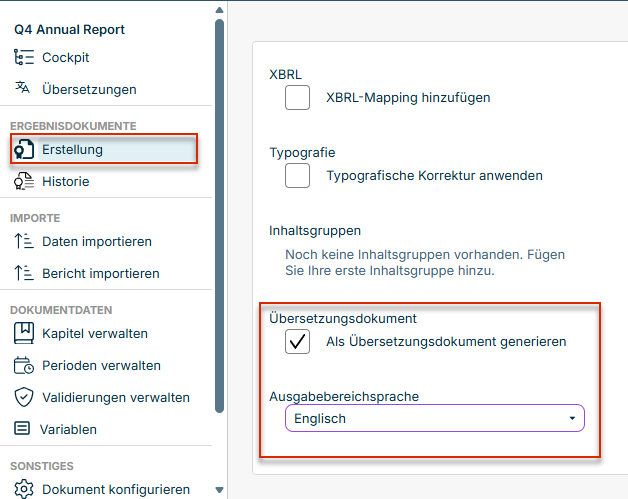Click the IMPORTE section heading

35,218
